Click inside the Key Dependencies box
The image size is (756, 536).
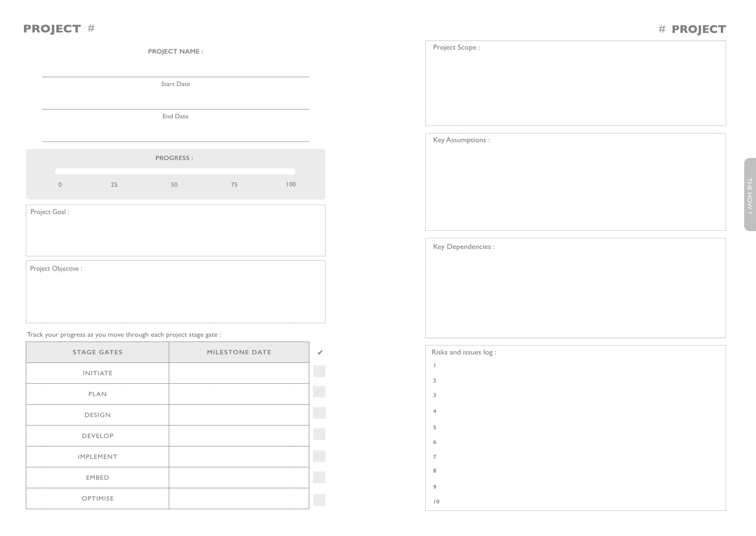(576, 288)
